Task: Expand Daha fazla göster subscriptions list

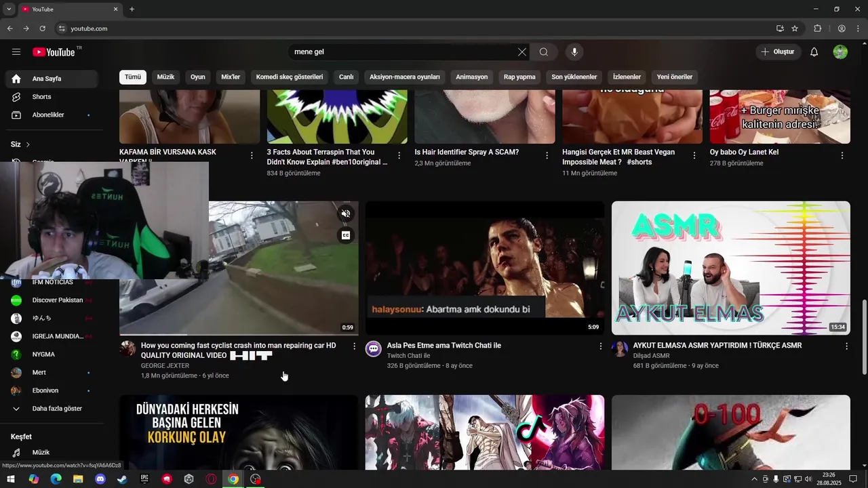Action: point(52,409)
